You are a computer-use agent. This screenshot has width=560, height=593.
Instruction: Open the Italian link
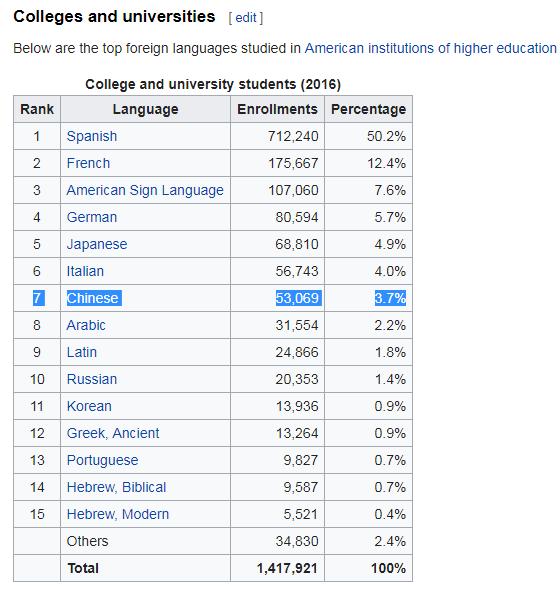point(85,271)
